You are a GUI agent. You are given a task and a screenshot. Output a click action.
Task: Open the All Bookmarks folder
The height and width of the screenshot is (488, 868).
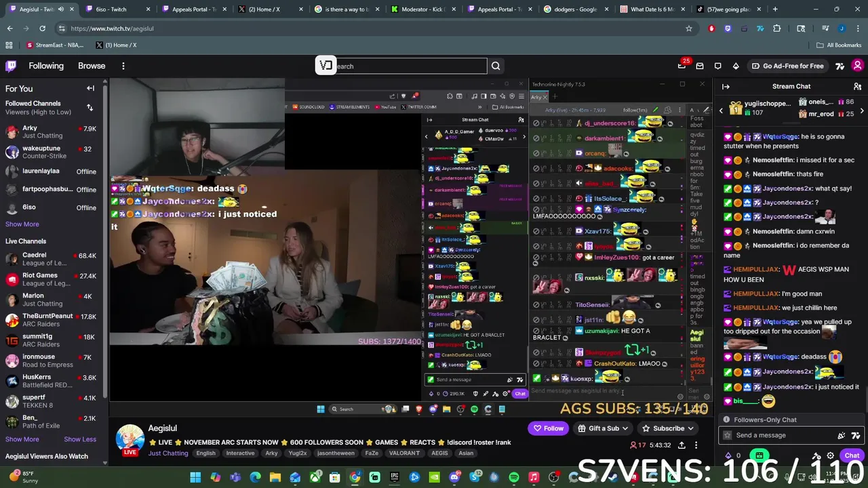click(839, 45)
